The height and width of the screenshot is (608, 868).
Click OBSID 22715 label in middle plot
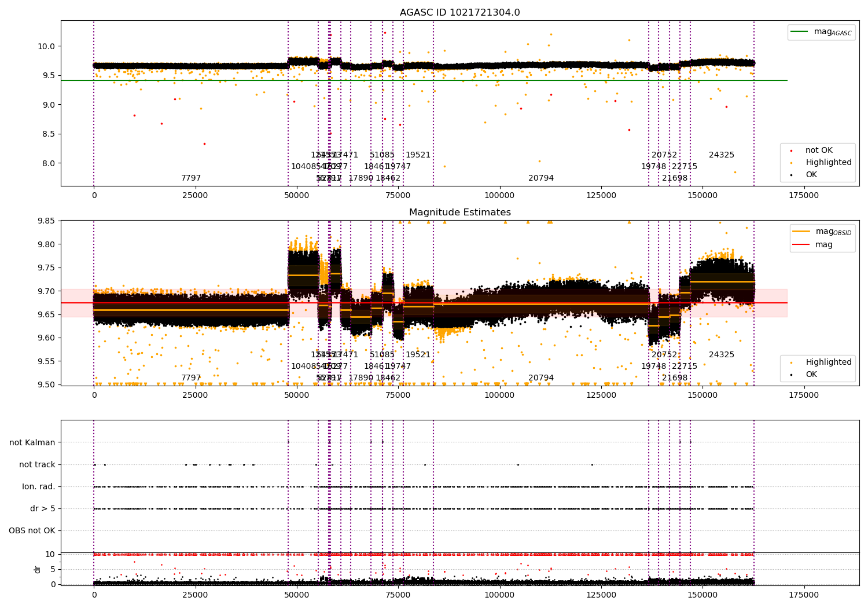click(685, 367)
